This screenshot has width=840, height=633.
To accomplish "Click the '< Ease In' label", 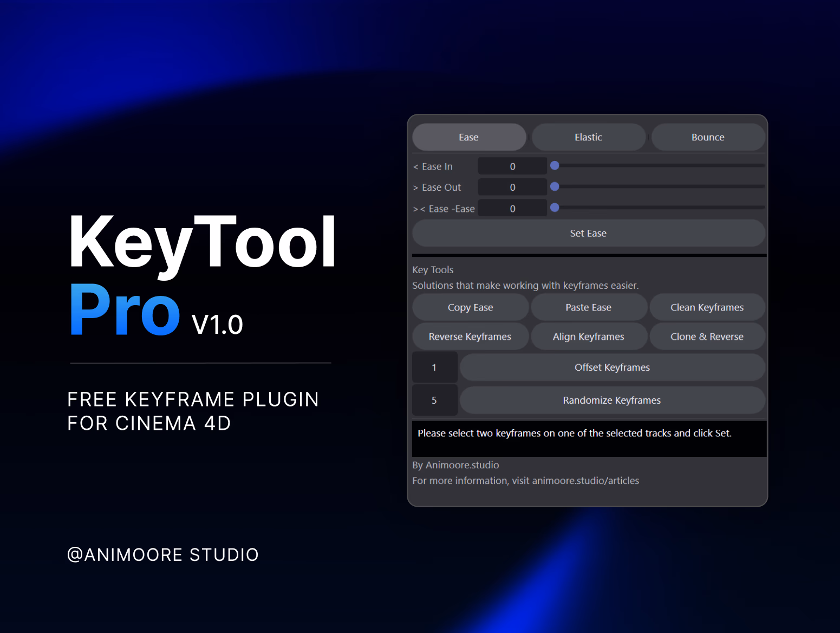I will click(x=433, y=166).
